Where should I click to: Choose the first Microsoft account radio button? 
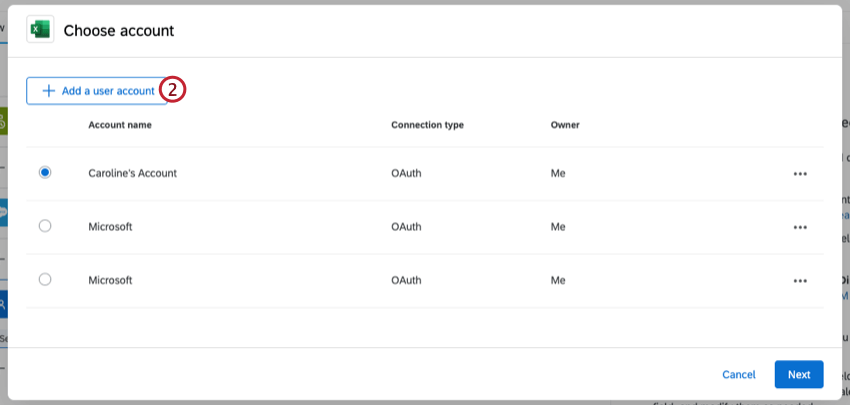pyautogui.click(x=45, y=227)
